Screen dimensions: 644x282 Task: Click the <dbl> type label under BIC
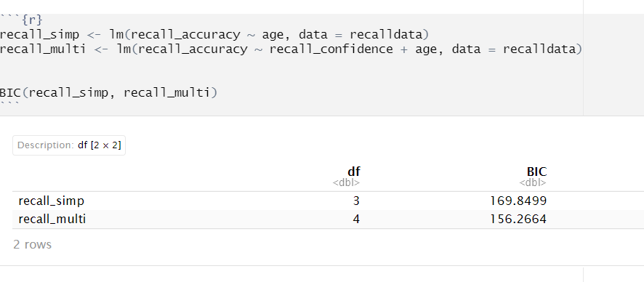tap(533, 182)
